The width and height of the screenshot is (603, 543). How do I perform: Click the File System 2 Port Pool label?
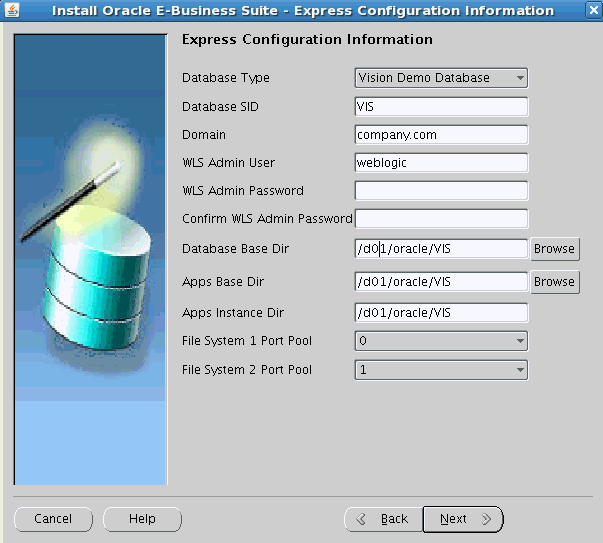[247, 370]
